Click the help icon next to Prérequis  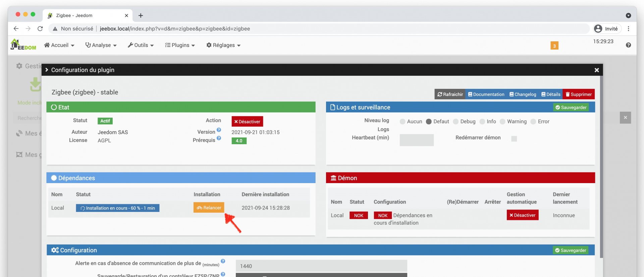click(219, 138)
